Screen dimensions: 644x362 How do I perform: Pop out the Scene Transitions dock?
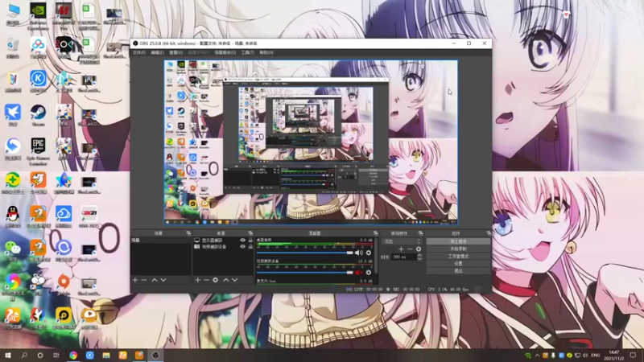click(420, 233)
